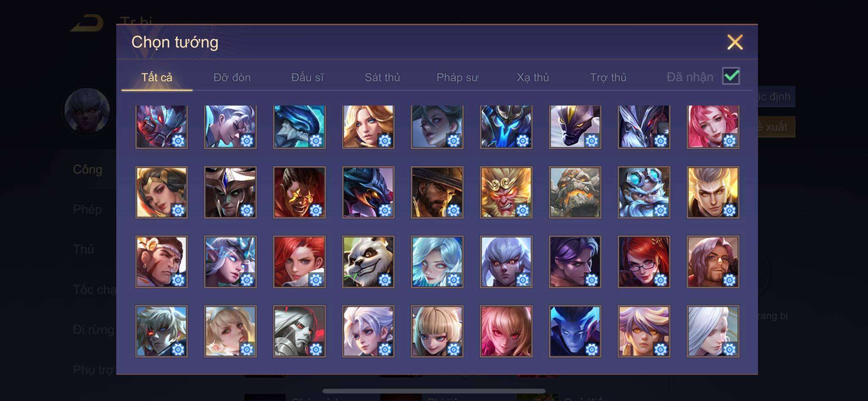Select the red-haired hero wearing glasses
Viewport: 868px width, 401px height.
[x=644, y=262]
